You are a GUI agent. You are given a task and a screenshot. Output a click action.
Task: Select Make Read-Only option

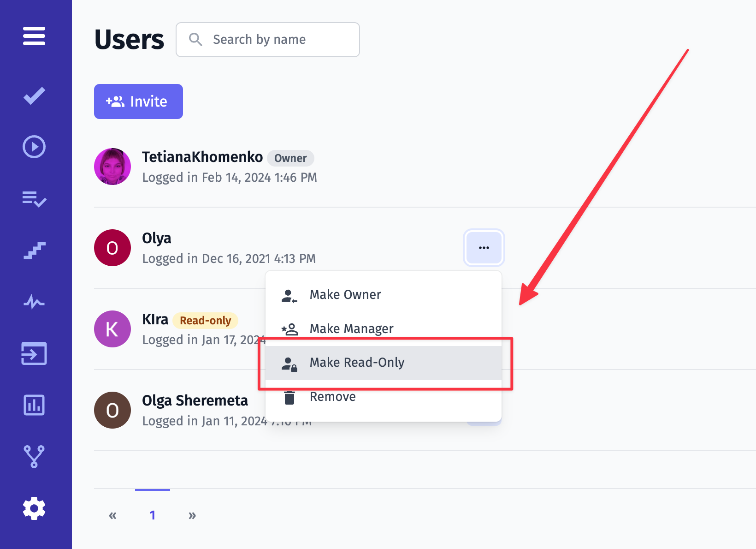tap(384, 363)
